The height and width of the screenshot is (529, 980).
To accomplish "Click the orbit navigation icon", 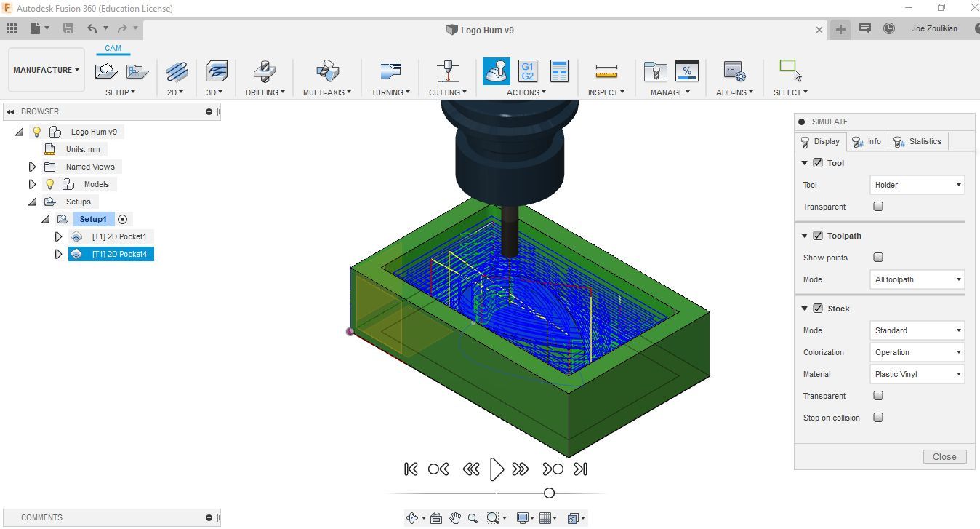I will 413,518.
